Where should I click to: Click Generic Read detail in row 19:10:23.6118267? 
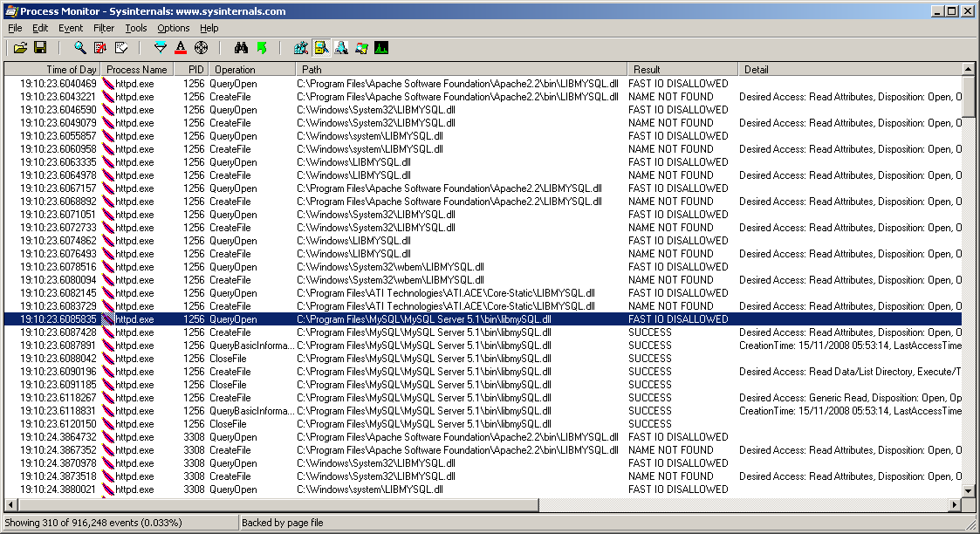[851, 398]
